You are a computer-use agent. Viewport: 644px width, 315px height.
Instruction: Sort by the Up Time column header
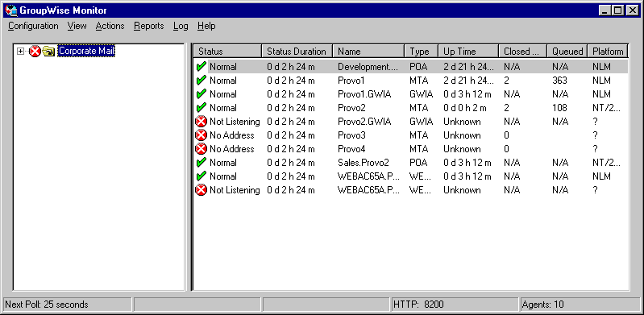(x=468, y=52)
